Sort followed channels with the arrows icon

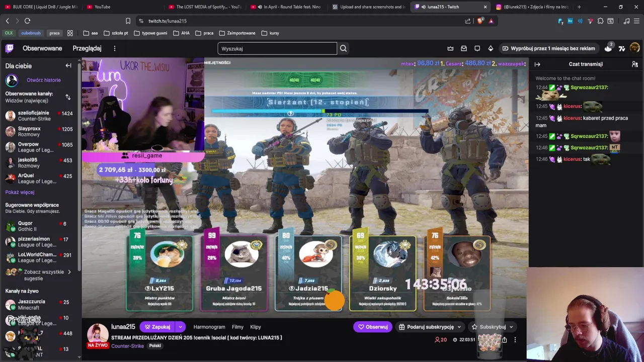tap(68, 97)
